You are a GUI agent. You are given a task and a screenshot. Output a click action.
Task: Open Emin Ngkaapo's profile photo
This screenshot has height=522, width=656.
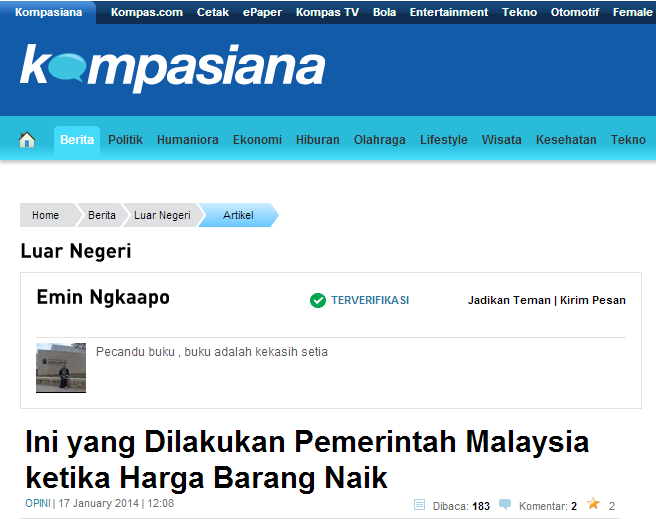61,367
